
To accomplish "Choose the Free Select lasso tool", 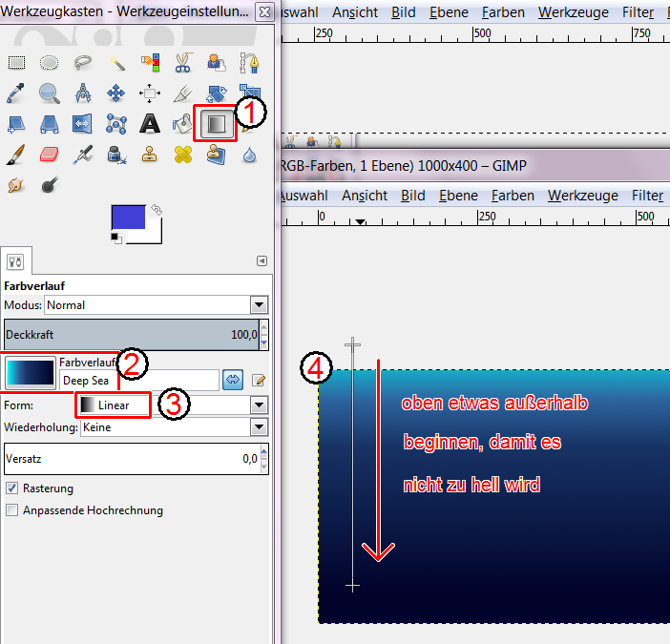I will click(x=82, y=63).
